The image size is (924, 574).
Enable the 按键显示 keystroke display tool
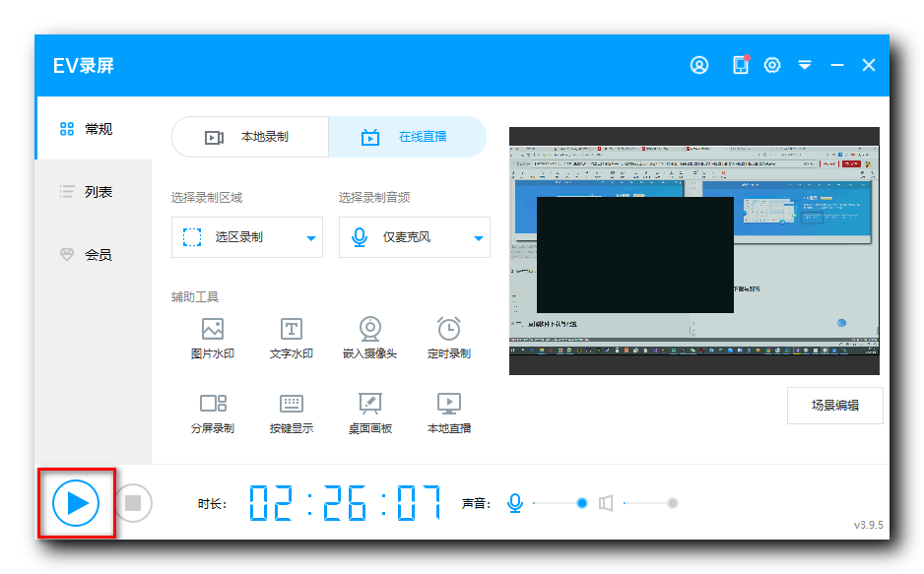click(x=292, y=413)
